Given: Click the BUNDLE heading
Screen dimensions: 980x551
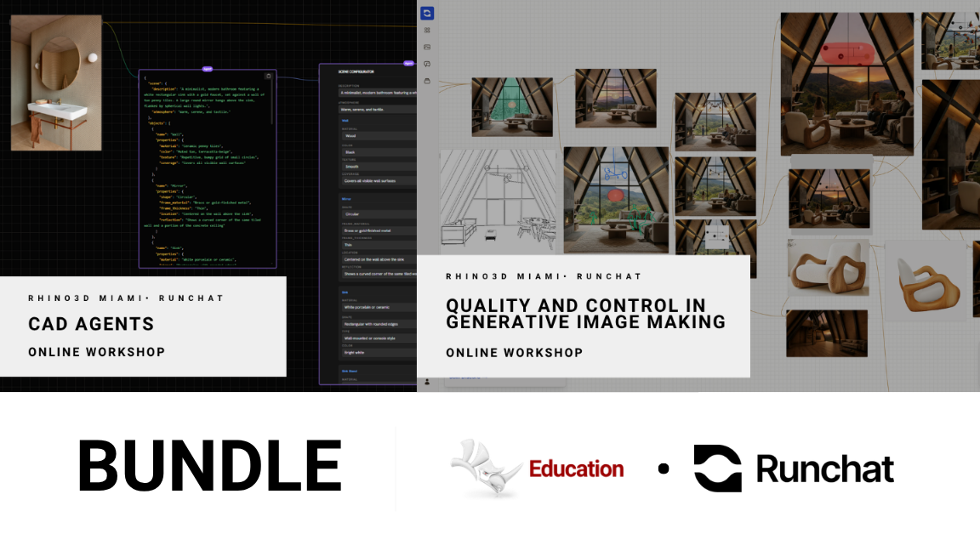Looking at the screenshot, I should (x=210, y=466).
